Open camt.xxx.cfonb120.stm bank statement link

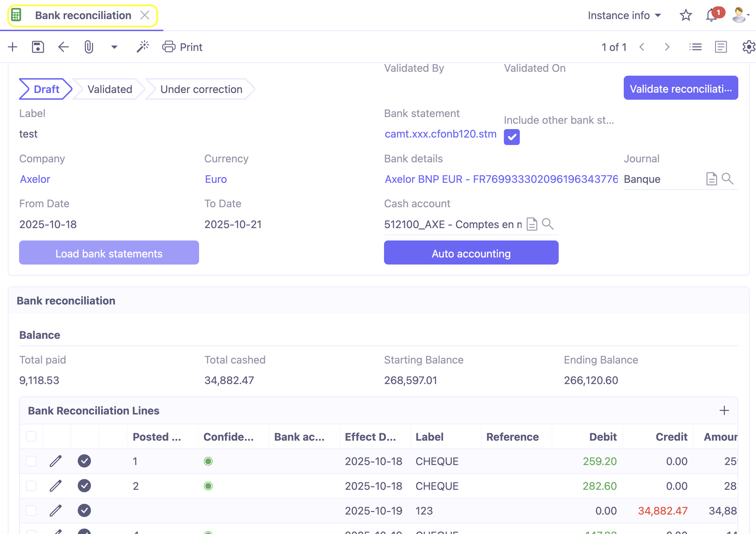click(440, 134)
